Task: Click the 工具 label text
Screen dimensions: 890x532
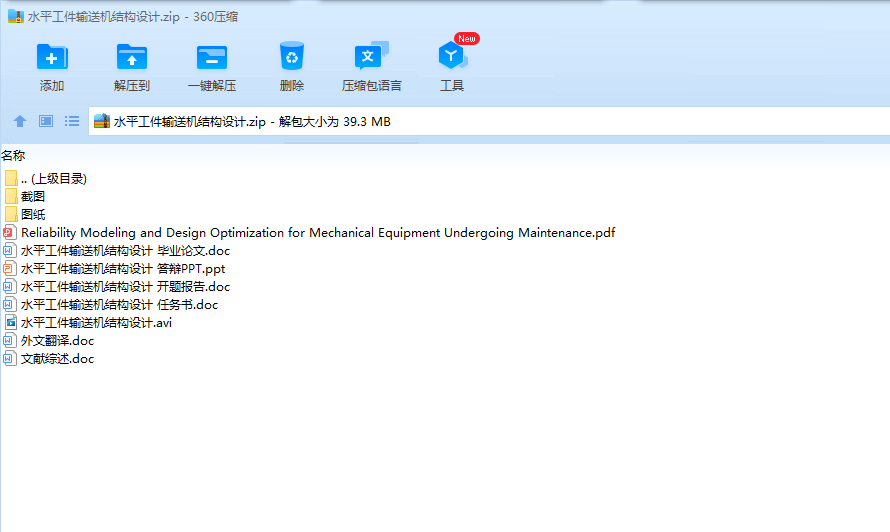Action: 452,86
